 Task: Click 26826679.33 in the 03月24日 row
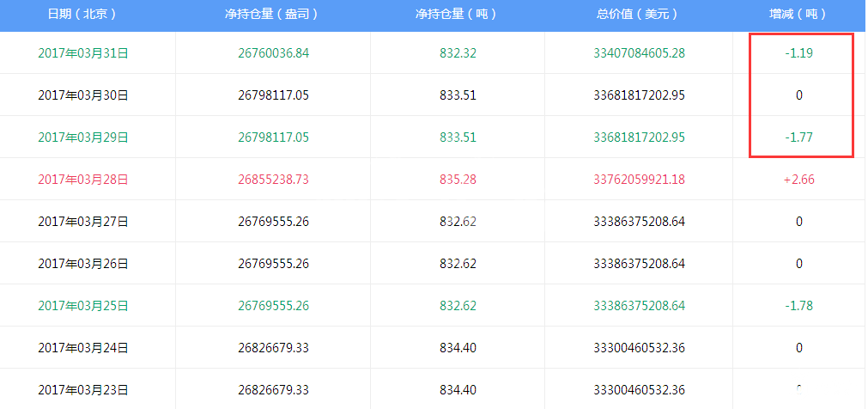pos(274,348)
